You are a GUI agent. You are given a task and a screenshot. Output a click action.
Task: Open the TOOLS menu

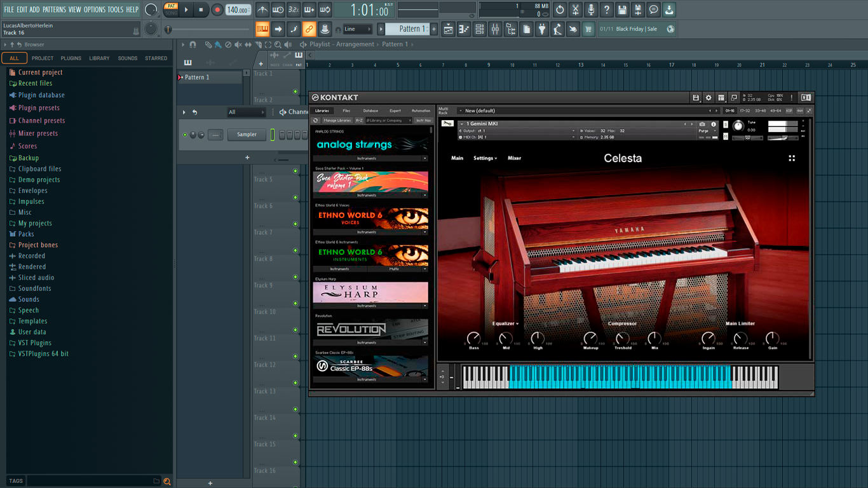coord(116,10)
